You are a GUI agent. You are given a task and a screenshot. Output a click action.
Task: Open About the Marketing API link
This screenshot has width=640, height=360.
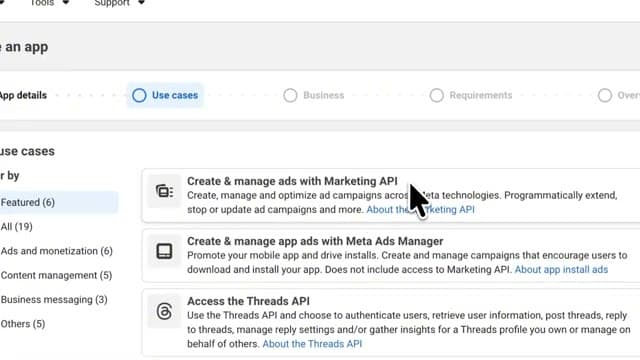click(420, 209)
